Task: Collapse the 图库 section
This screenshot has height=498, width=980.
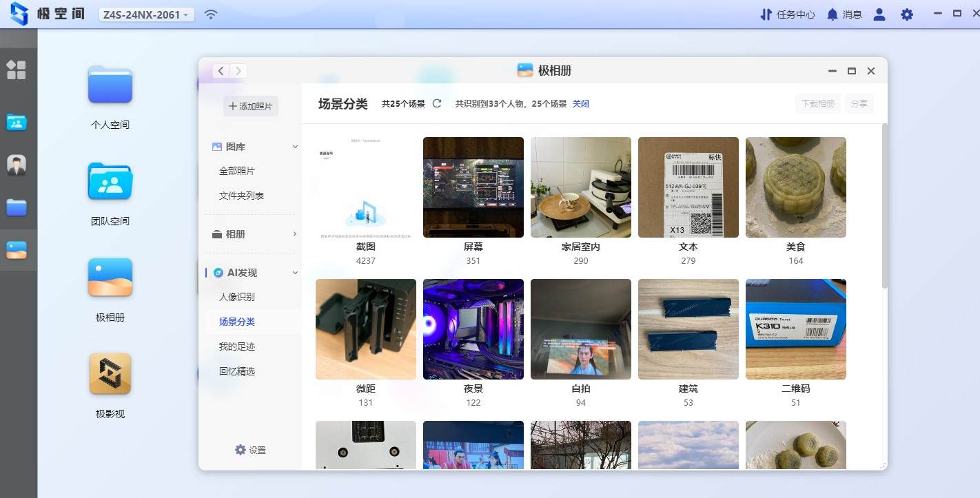Action: pyautogui.click(x=295, y=146)
